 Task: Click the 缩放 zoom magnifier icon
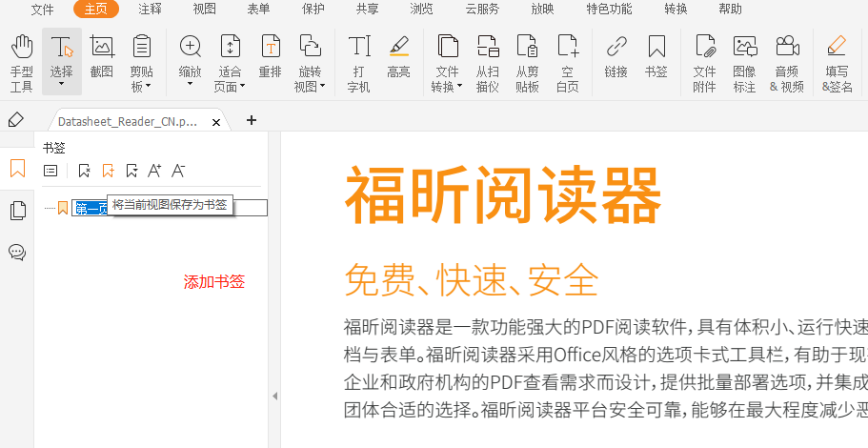click(x=191, y=47)
